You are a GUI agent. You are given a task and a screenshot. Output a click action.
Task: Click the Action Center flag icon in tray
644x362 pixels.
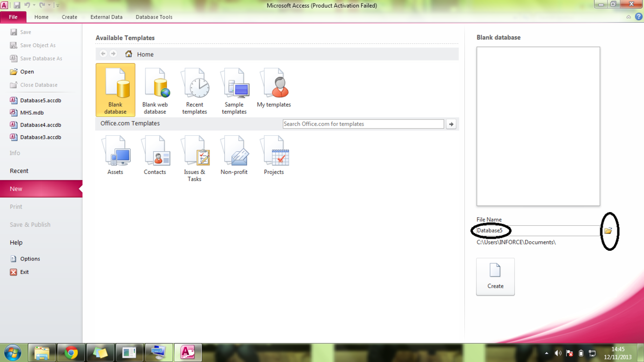pyautogui.click(x=570, y=353)
